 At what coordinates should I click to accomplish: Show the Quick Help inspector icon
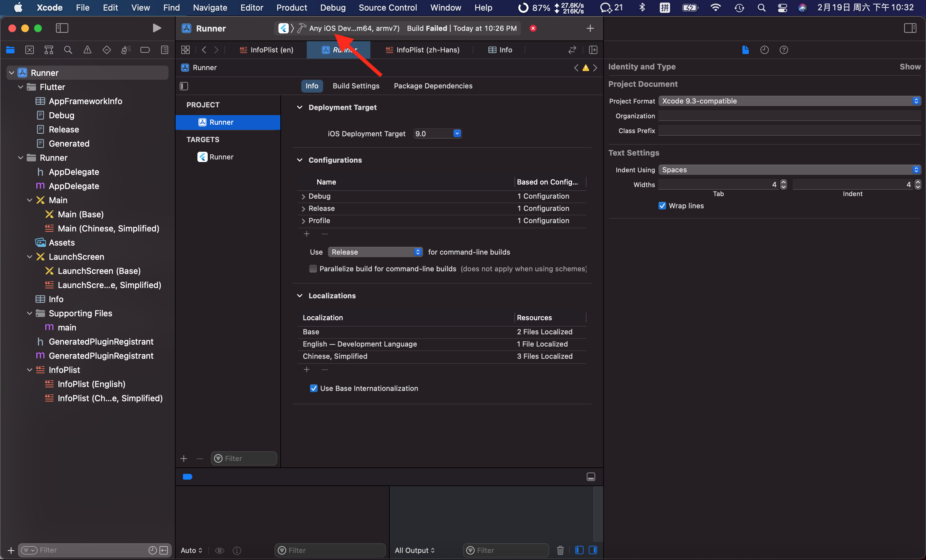click(784, 50)
